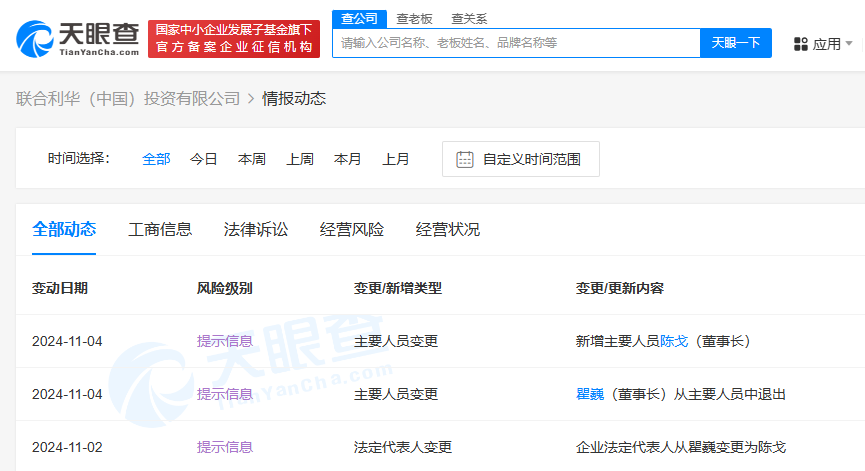Select the 查老板 search tab
Screen dimensions: 865x471
click(414, 18)
